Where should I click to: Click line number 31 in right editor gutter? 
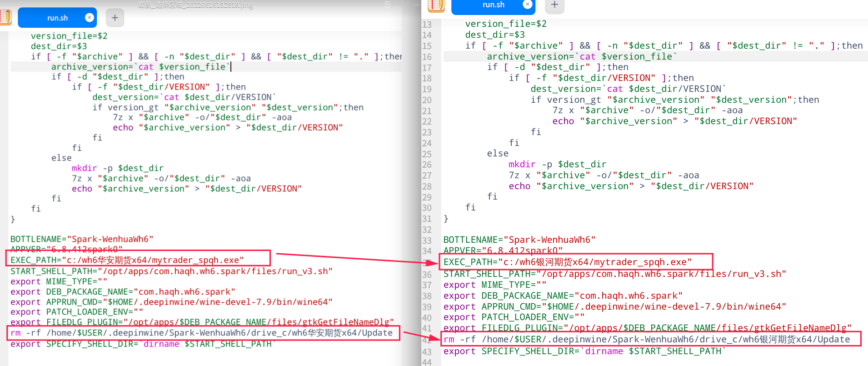coord(427,219)
